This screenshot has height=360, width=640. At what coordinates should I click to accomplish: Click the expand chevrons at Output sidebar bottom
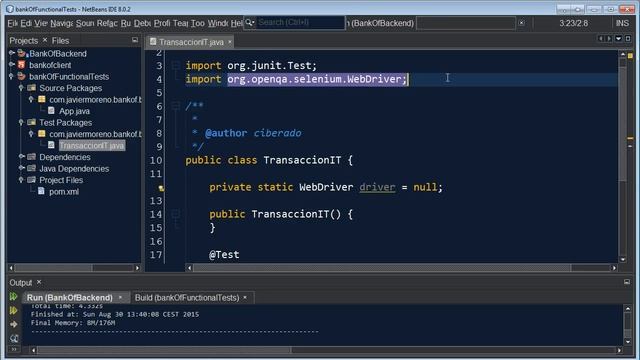click(14, 349)
